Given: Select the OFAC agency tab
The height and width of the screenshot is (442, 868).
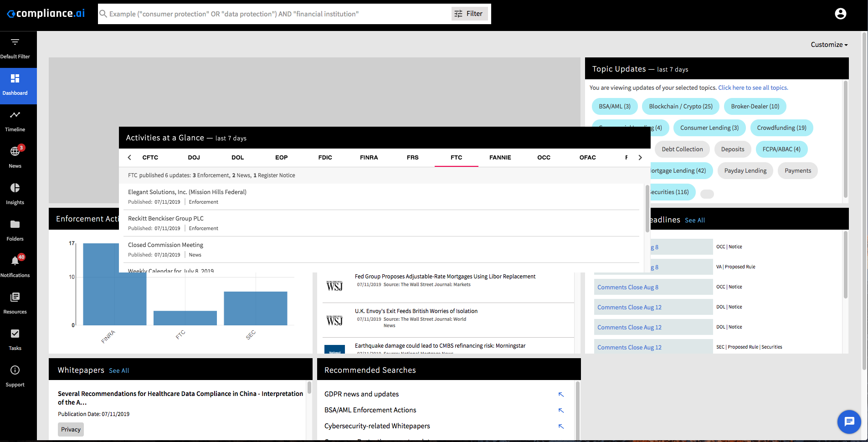Looking at the screenshot, I should (588, 157).
